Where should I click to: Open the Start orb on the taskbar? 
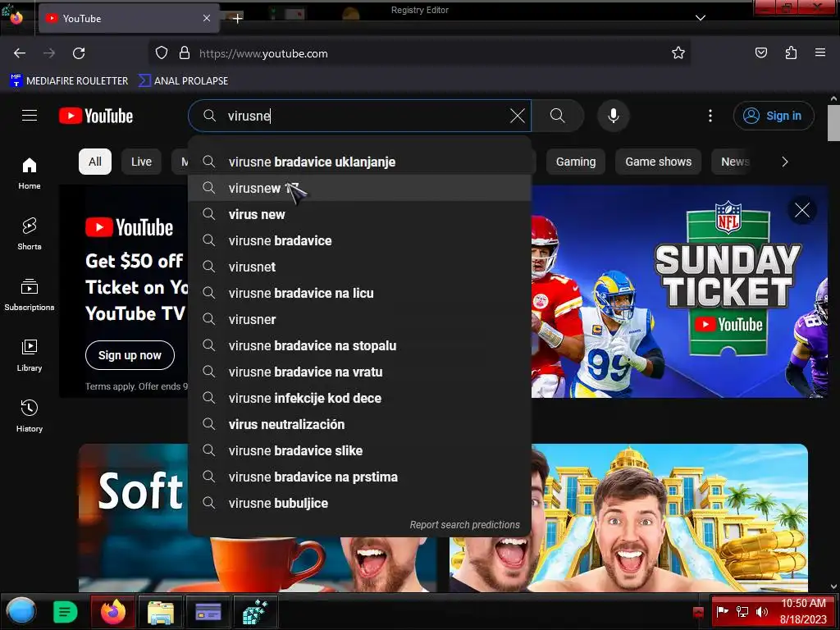click(21, 611)
